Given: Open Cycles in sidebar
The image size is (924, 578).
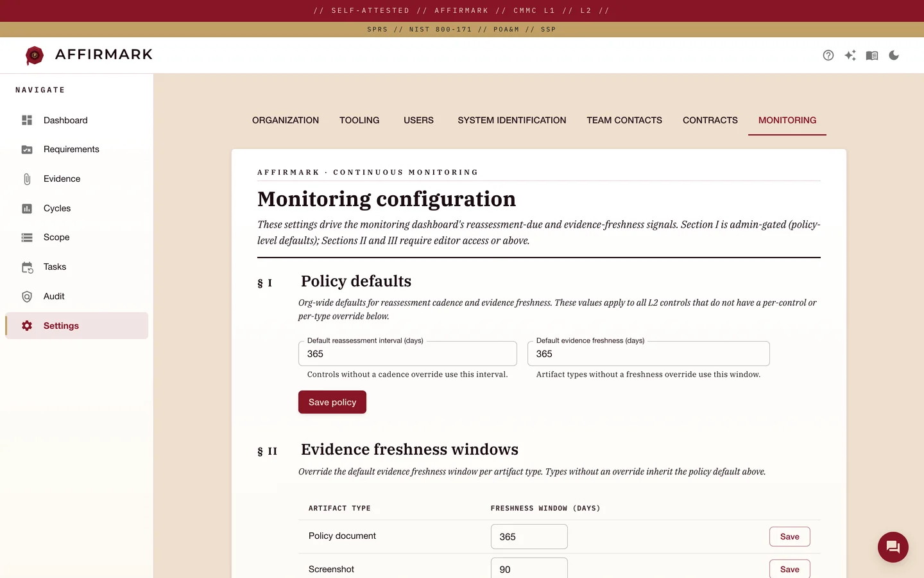Looking at the screenshot, I should pyautogui.click(x=57, y=208).
